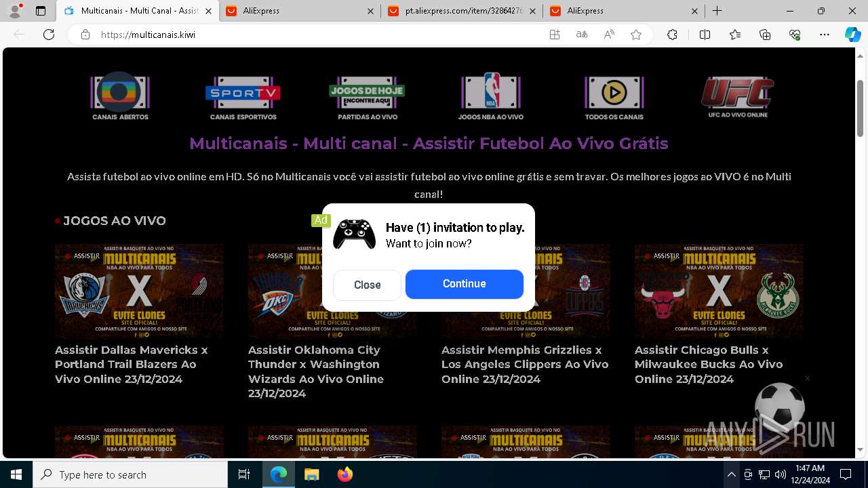Open the Extensions puzzle icon
Viewport: 868px width, 488px height.
coord(672,35)
